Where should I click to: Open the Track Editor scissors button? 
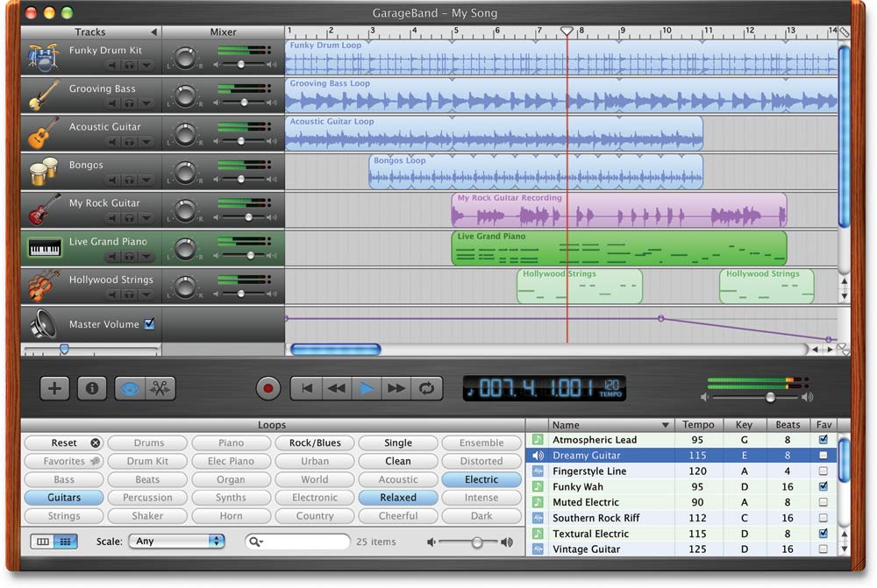[160, 388]
